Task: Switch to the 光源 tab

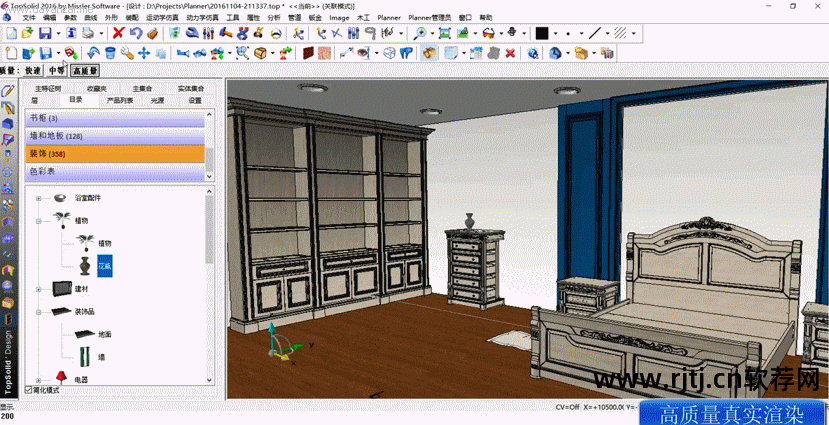Action: click(x=157, y=100)
